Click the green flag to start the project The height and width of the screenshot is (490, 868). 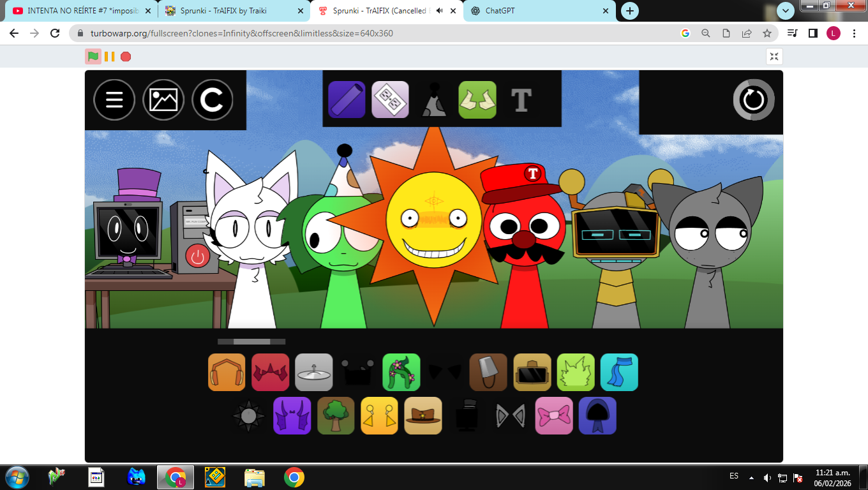93,56
